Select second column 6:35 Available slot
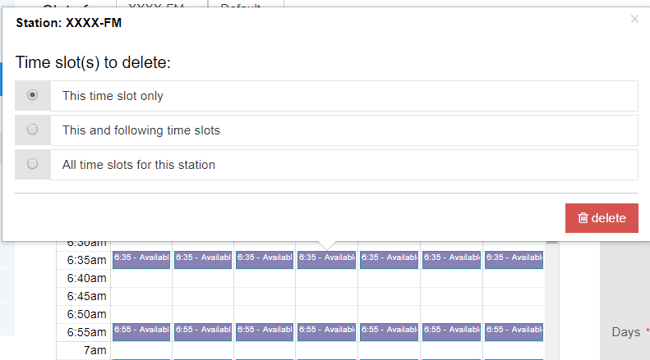 pos(203,260)
